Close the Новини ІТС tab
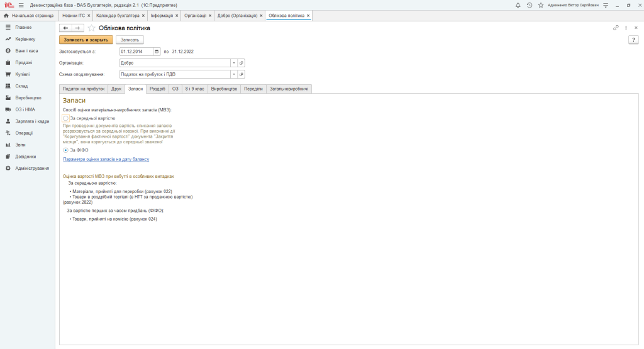The image size is (644, 349). tap(89, 16)
